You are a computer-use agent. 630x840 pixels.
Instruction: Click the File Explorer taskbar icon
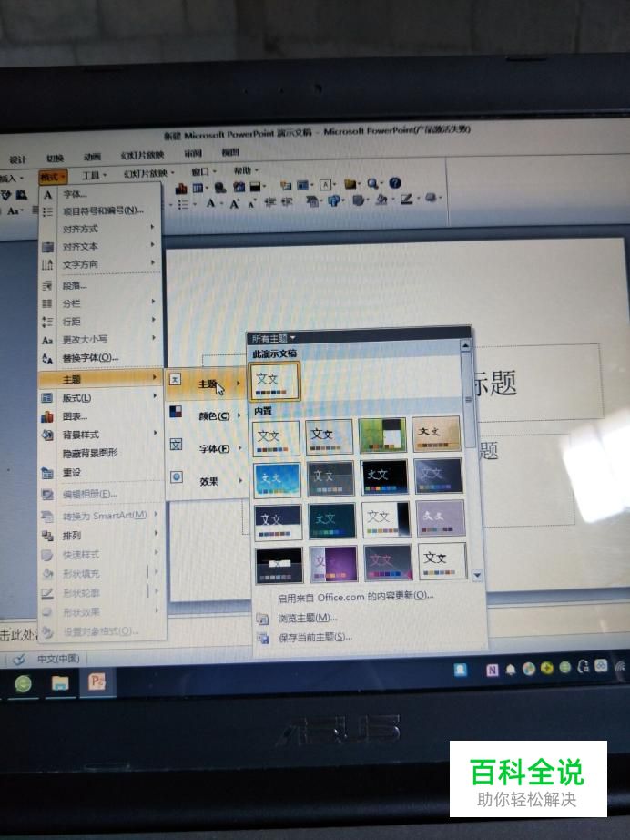pos(60,683)
